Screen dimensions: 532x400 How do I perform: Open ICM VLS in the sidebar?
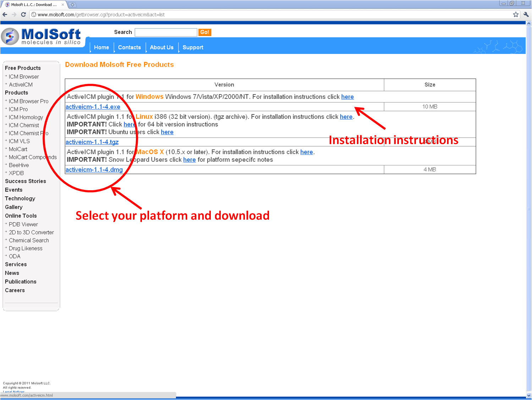point(19,141)
